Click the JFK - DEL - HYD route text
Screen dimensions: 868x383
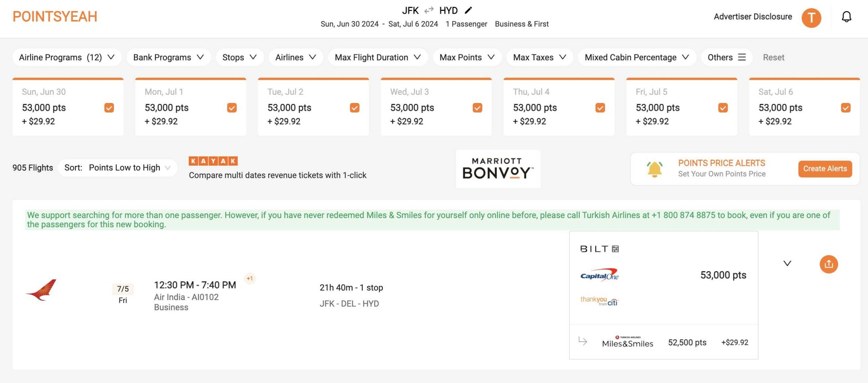(x=349, y=303)
